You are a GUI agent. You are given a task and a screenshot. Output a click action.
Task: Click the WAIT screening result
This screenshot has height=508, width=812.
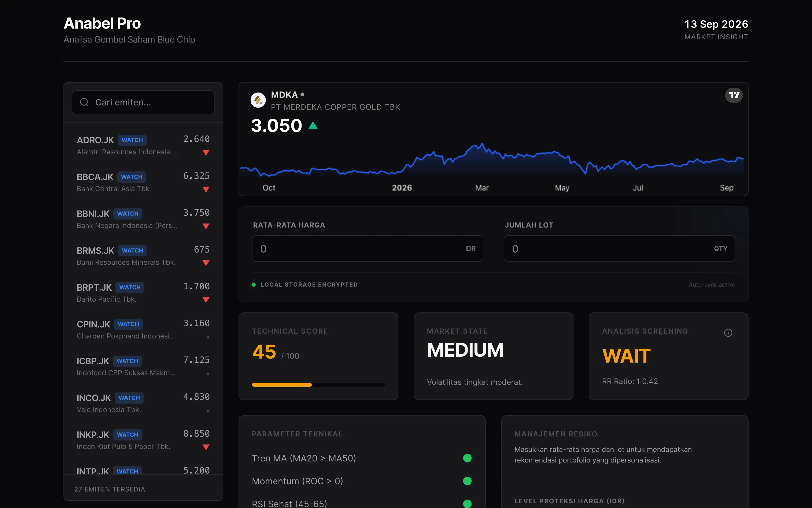coord(626,356)
